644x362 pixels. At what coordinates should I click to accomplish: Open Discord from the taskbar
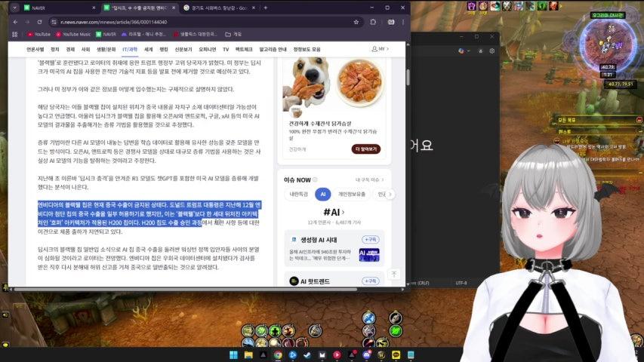click(x=366, y=354)
